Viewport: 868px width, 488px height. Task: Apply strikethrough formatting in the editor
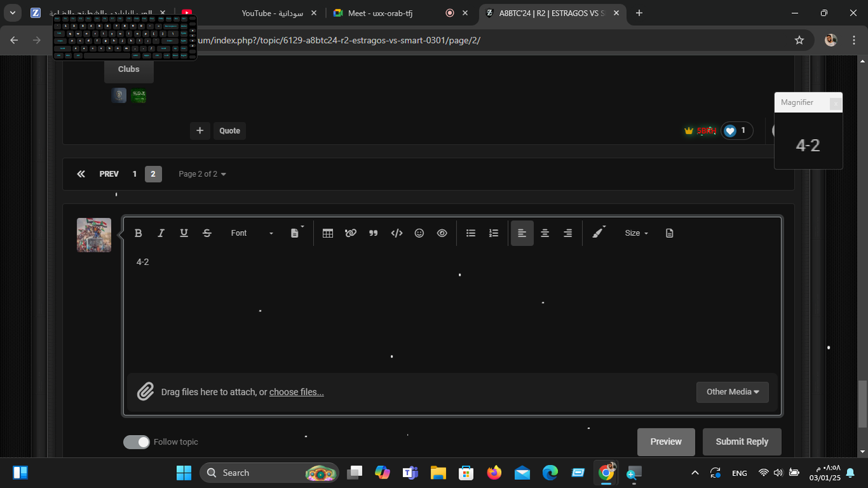(x=207, y=233)
